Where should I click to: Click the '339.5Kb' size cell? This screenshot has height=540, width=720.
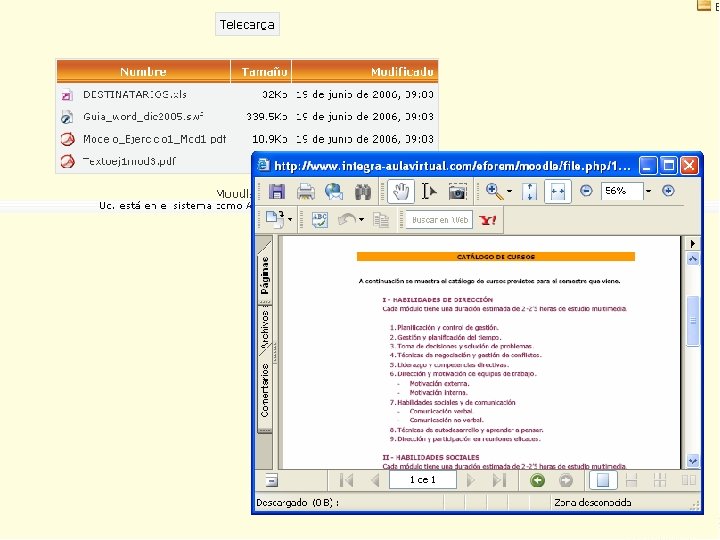[267, 117]
